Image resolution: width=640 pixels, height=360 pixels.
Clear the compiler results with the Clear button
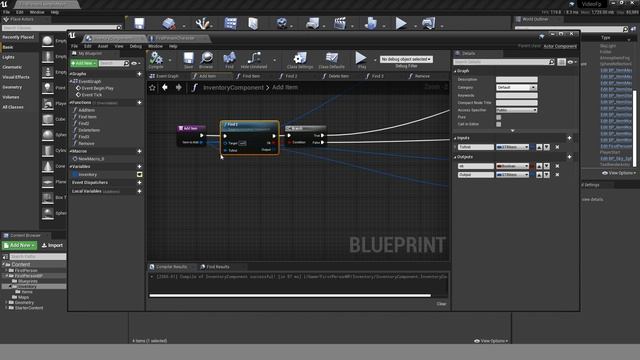coord(441,304)
